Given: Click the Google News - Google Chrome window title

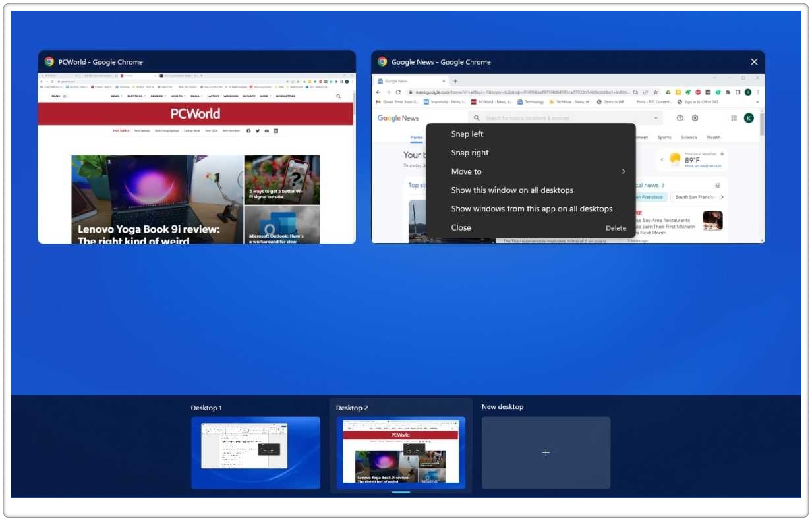Looking at the screenshot, I should pyautogui.click(x=441, y=62).
